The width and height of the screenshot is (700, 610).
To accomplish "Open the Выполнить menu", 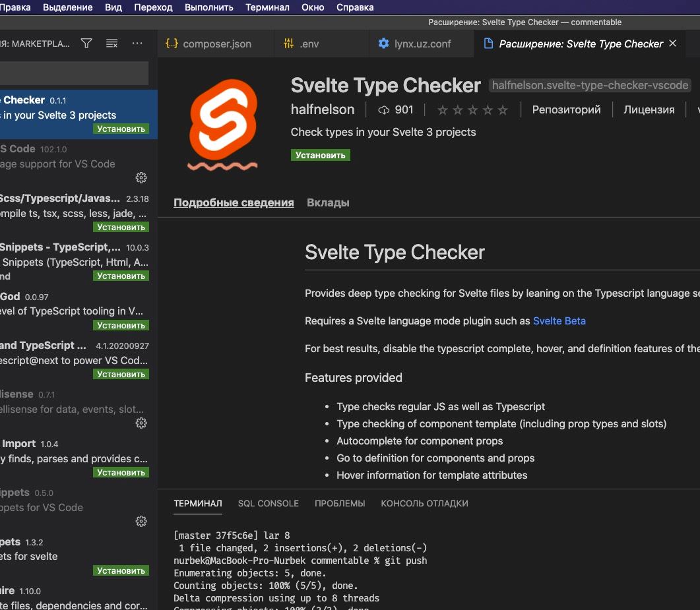I will point(209,7).
